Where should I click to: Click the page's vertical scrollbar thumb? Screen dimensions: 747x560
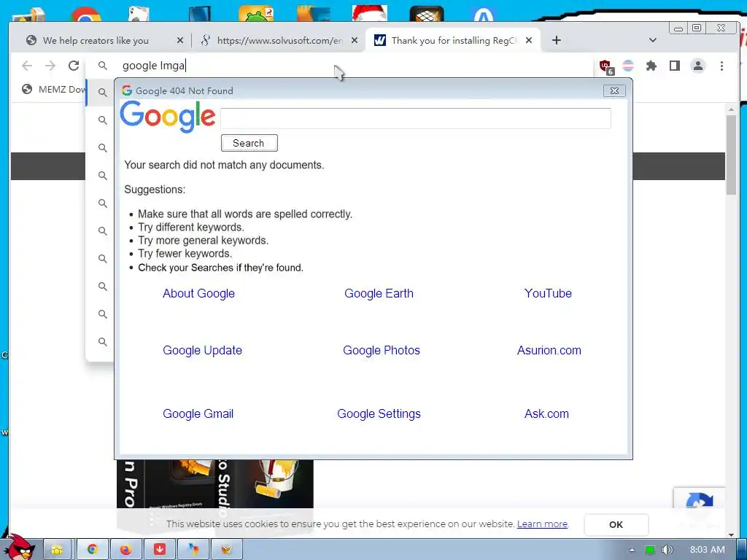pyautogui.click(x=731, y=154)
